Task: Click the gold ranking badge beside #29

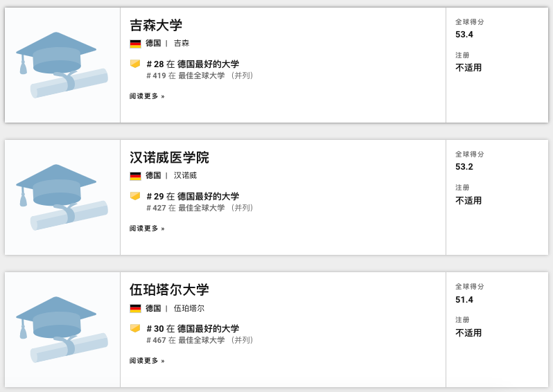Action: pyautogui.click(x=135, y=196)
